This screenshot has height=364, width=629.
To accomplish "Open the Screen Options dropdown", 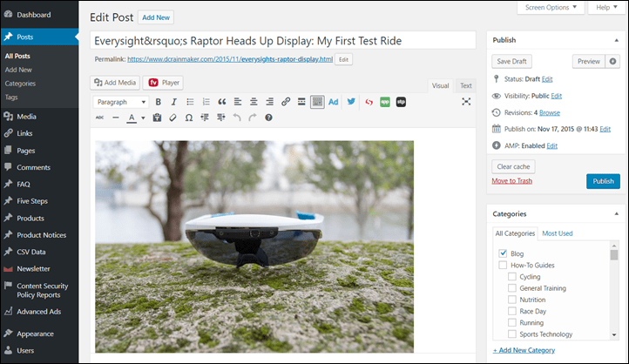I will (x=551, y=7).
